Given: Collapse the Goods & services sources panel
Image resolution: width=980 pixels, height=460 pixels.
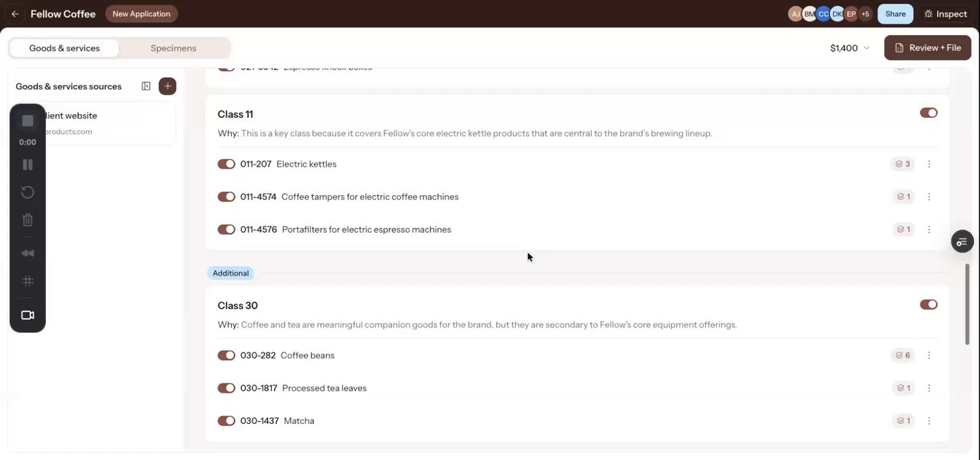Looking at the screenshot, I should pos(146,86).
